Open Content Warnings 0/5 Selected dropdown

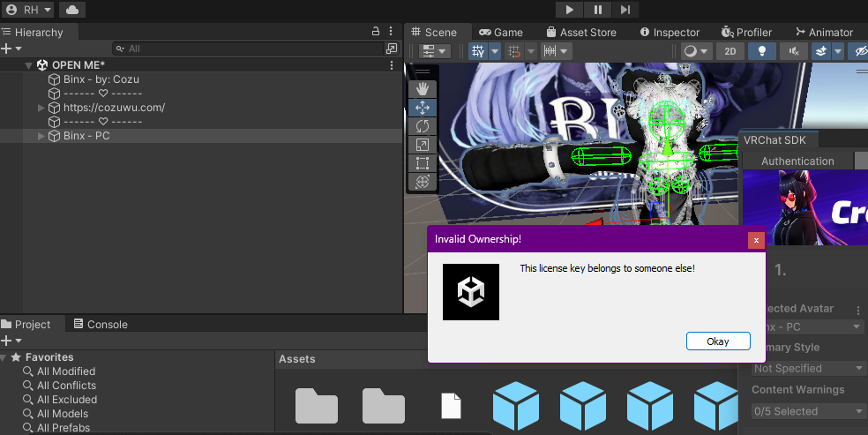click(x=808, y=411)
